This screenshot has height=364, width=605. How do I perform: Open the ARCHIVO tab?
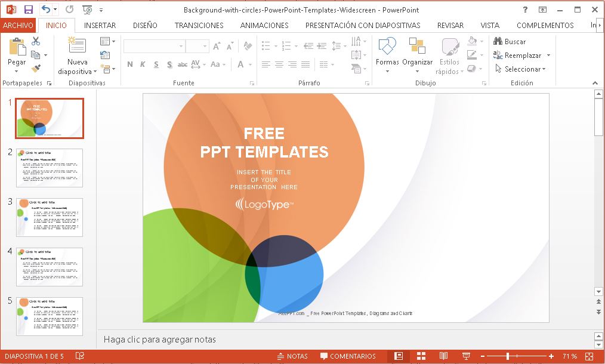(x=18, y=25)
